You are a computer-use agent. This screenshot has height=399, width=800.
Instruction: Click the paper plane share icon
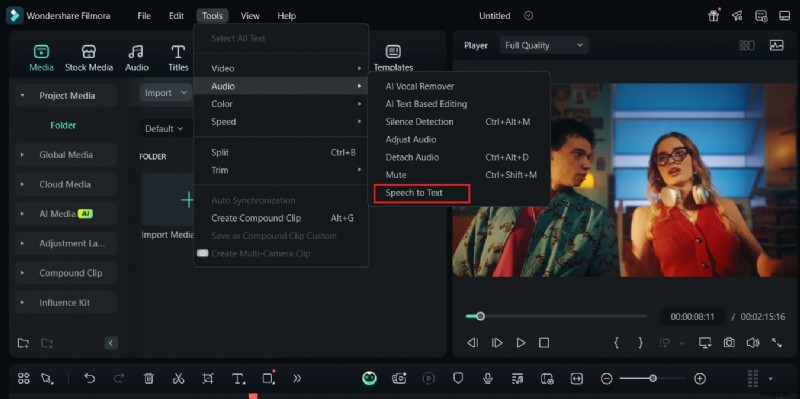tap(737, 16)
